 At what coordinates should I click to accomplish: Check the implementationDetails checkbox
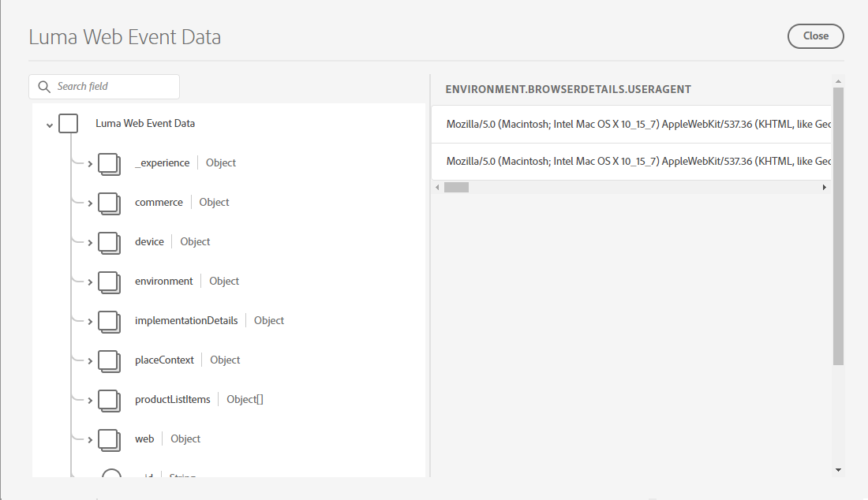109,321
